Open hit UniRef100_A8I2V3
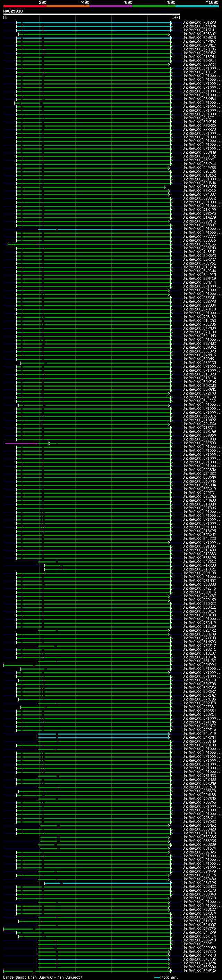222x980 pixels. tap(199, 23)
